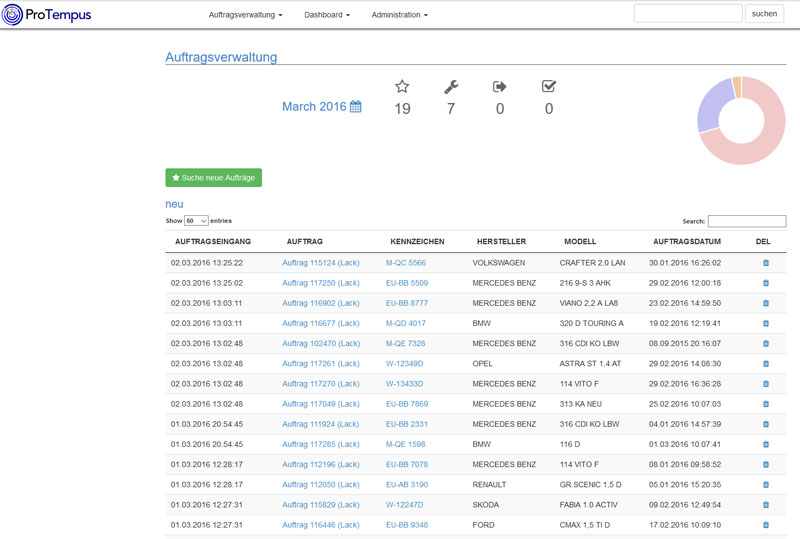This screenshot has width=800, height=539.
Task: Delete Auftrag 102470 using its trash icon
Action: pos(766,344)
